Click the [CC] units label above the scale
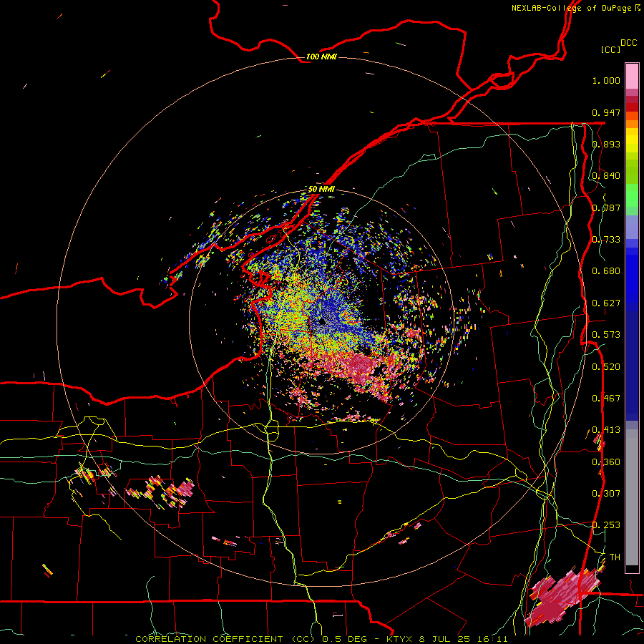644x644 pixels. [x=610, y=49]
